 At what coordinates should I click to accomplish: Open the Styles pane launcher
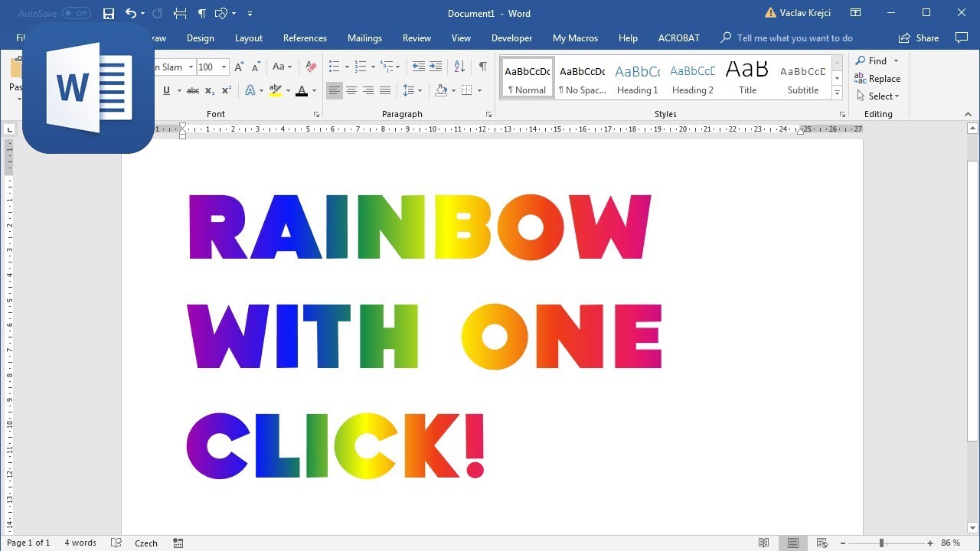(841, 115)
